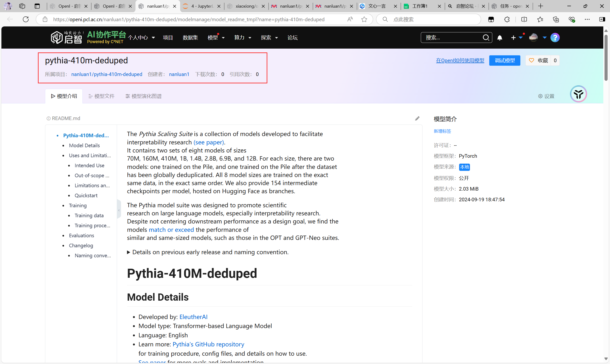Image resolution: width=610 pixels, height=364 pixels.
Task: Open the 设置 settings link
Action: point(546,96)
